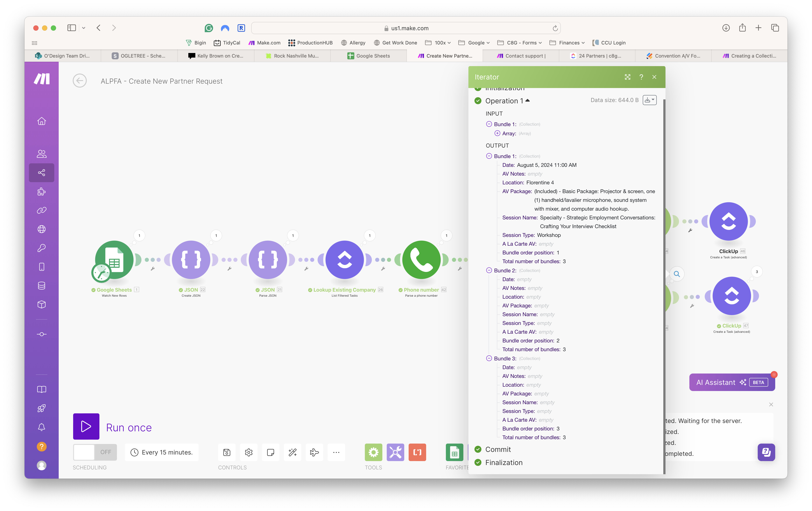Toggle the scheduling OFF switch
812x511 pixels.
click(x=95, y=452)
